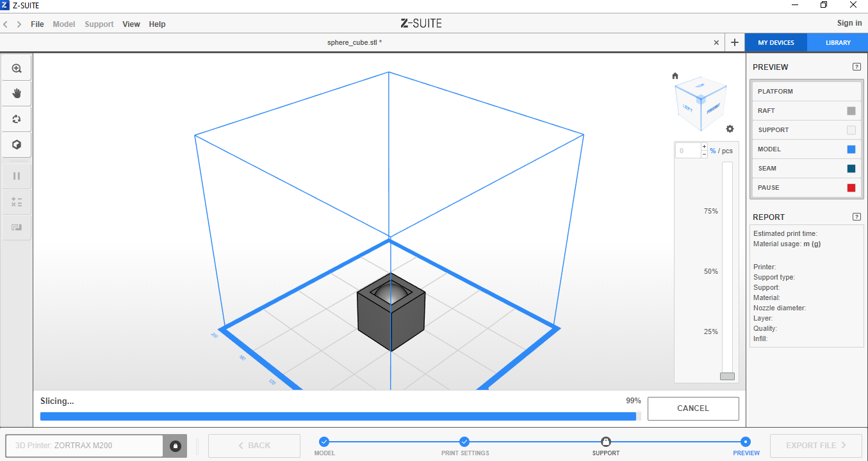Click the slicing progress bar

pos(340,416)
